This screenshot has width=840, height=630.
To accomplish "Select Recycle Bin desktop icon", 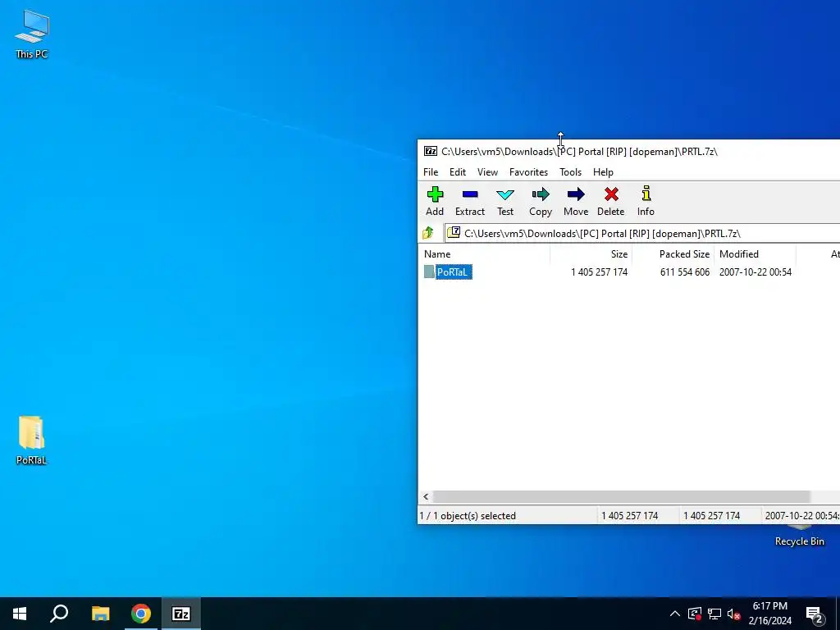I will pos(799,536).
